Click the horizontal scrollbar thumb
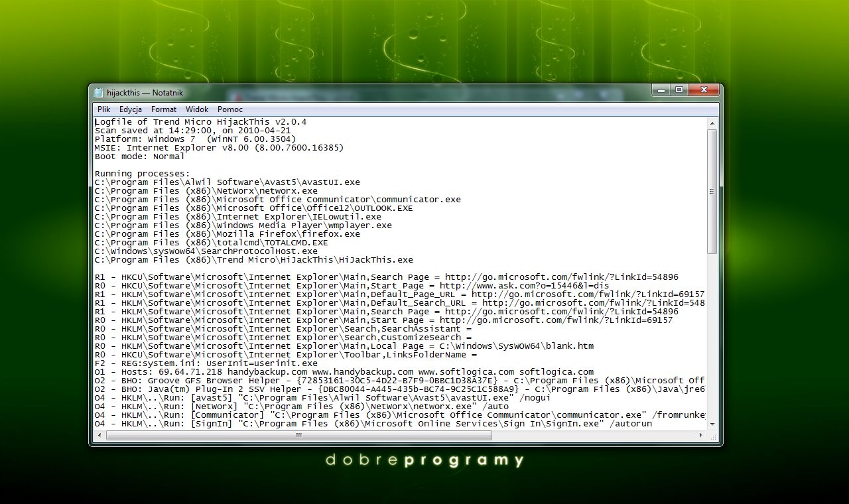The width and height of the screenshot is (849, 504). [299, 436]
